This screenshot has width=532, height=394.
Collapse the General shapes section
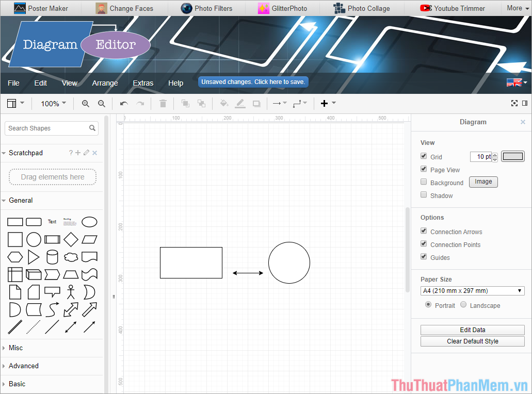click(21, 200)
